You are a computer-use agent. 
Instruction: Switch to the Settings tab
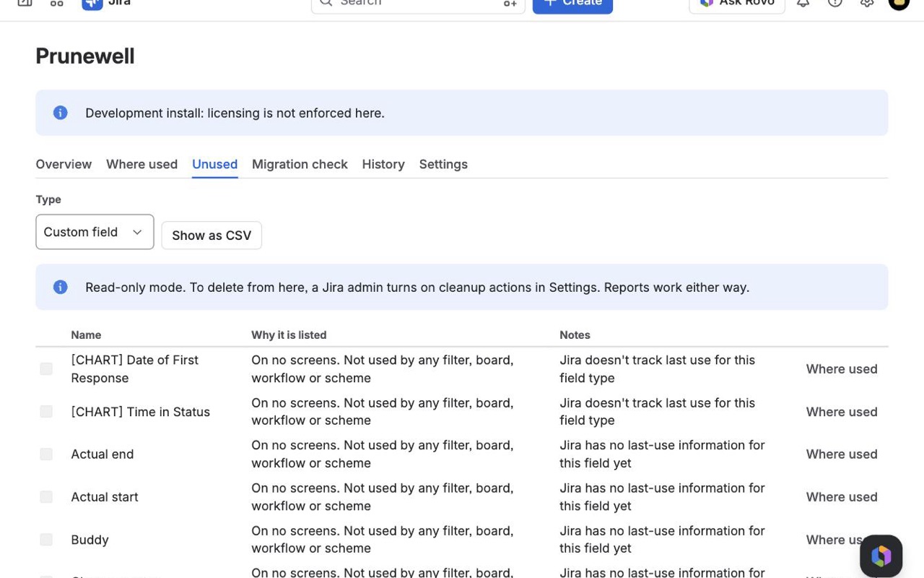coord(443,164)
